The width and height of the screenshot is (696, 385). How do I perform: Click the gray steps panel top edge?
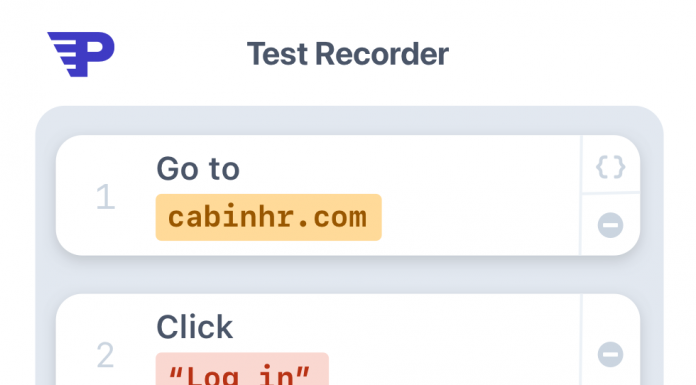point(349,119)
